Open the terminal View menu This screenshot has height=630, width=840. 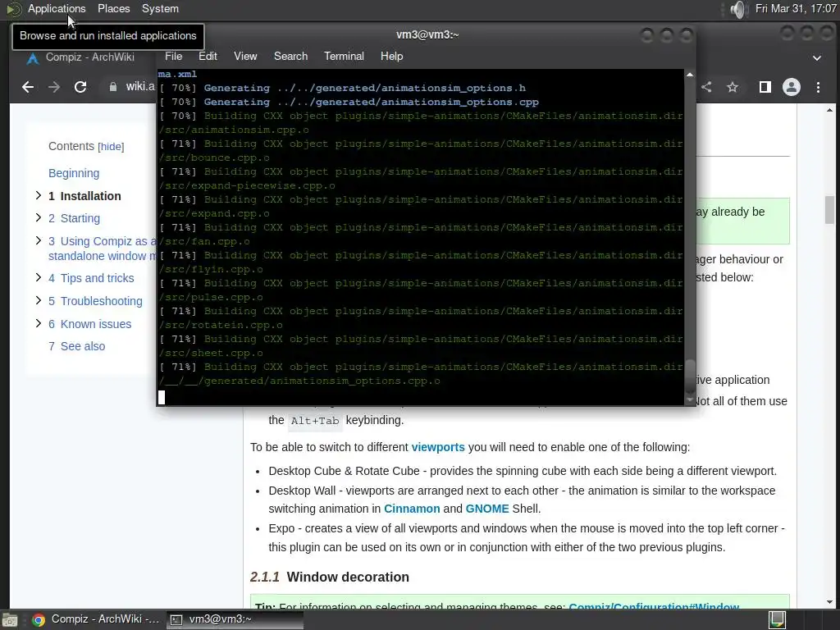pos(245,57)
